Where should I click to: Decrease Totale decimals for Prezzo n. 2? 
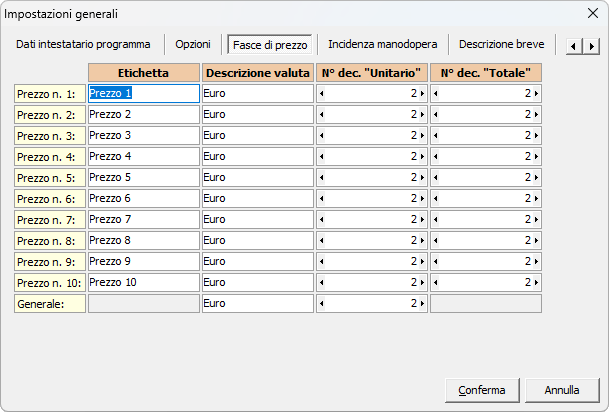click(436, 114)
